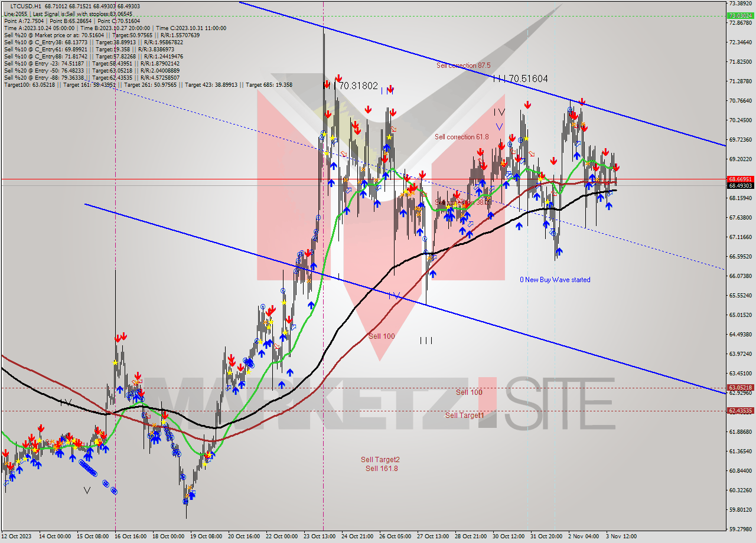This screenshot has width=756, height=543.
Task: Click 60.84400 on the price axis
Action: click(740, 471)
